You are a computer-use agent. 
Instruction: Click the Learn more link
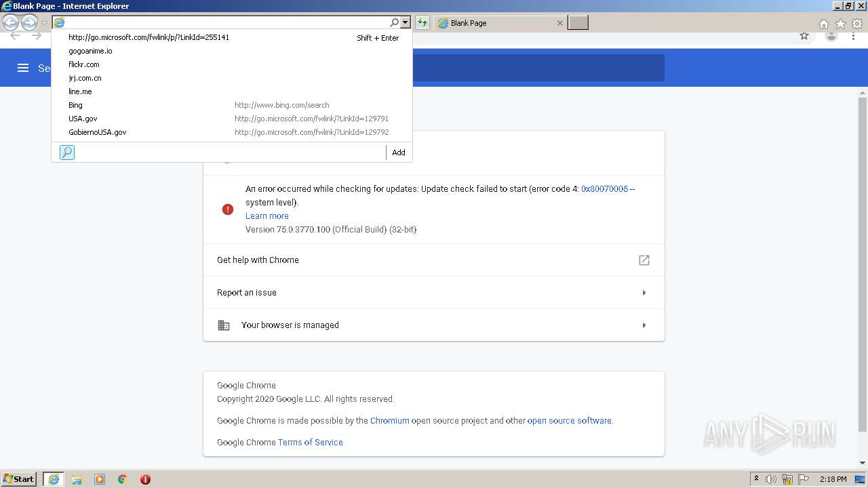(267, 216)
